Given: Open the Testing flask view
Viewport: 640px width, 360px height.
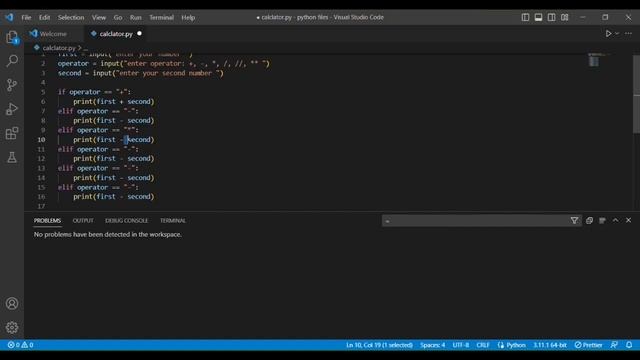Looking at the screenshot, I should [x=12, y=157].
